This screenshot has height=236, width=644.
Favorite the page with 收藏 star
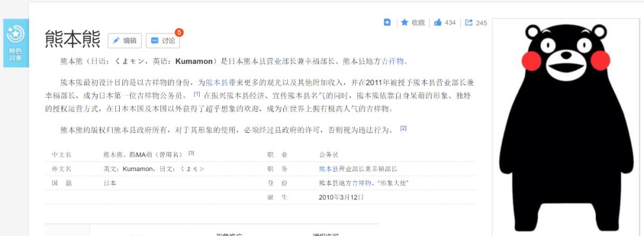click(413, 23)
